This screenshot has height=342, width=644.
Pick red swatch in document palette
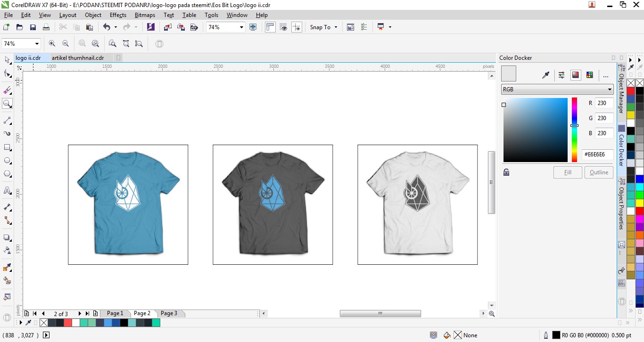coord(68,323)
